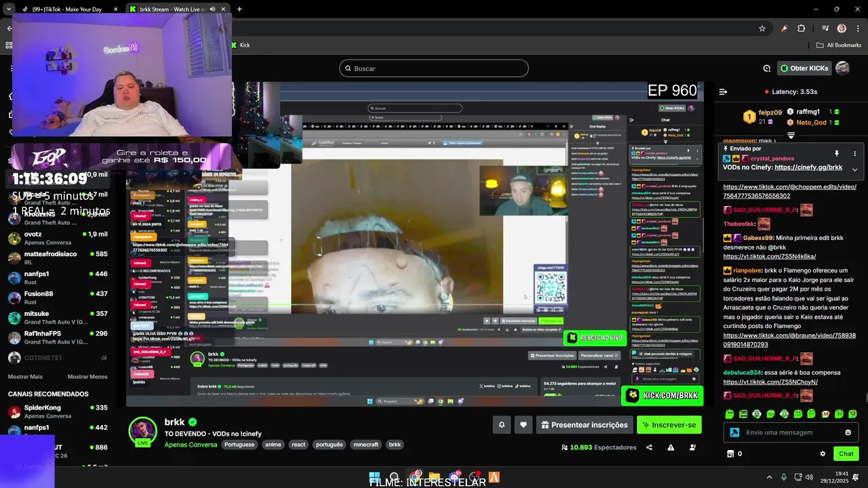Click the felpz09 top gifter name

coord(770,113)
